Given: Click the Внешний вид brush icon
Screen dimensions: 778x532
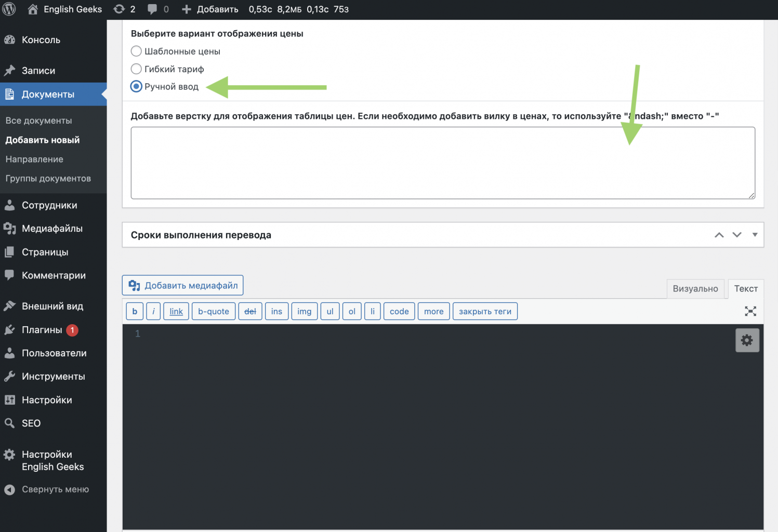Looking at the screenshot, I should (9, 306).
